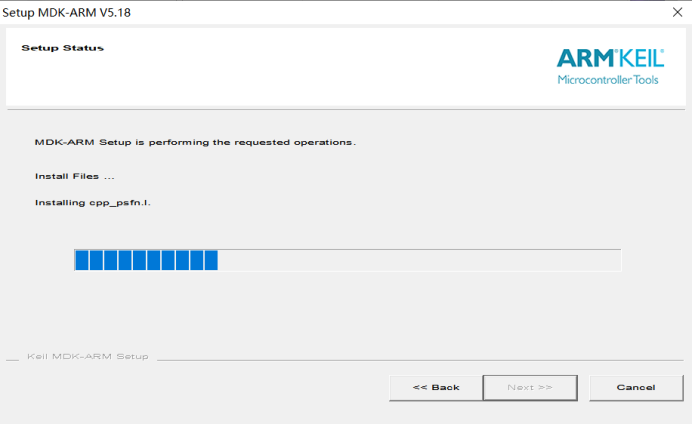This screenshot has height=425, width=692.
Task: Click the << Back button
Action: [436, 388]
